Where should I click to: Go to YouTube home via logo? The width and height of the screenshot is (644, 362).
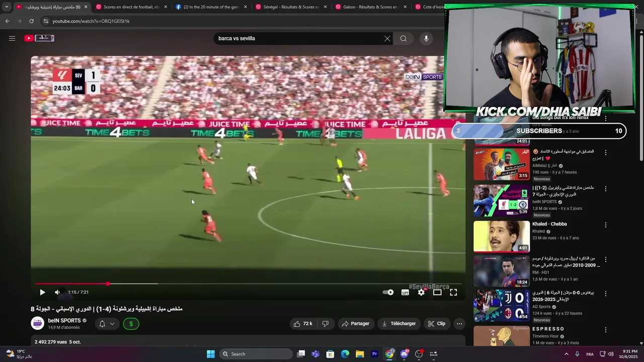(x=39, y=38)
